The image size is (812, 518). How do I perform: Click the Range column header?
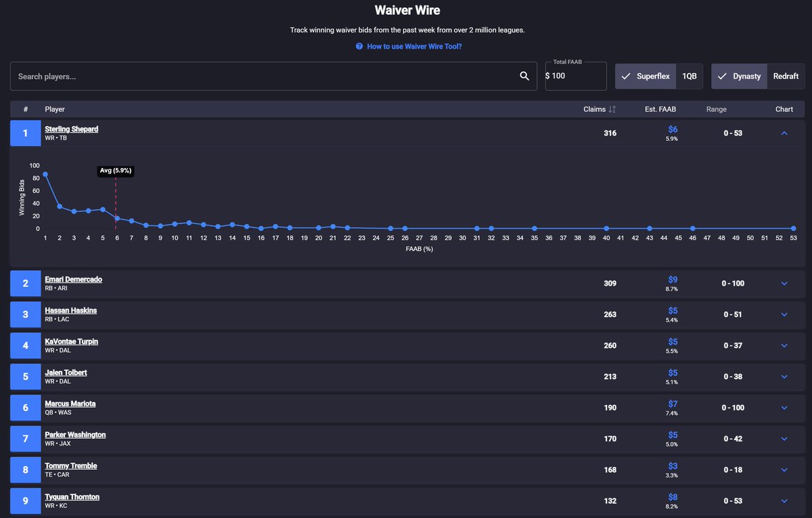point(717,110)
